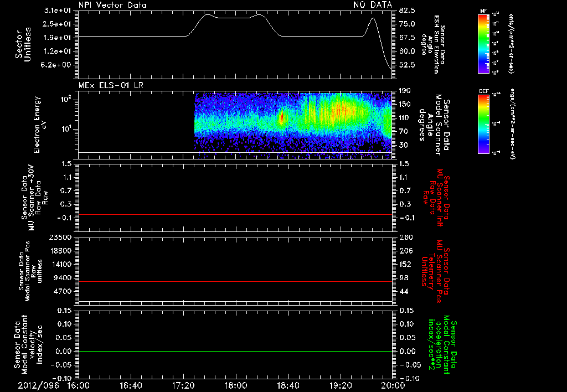
Task: Click the 'Model Scanner Angle degrees' axis title
Action: click(x=434, y=125)
